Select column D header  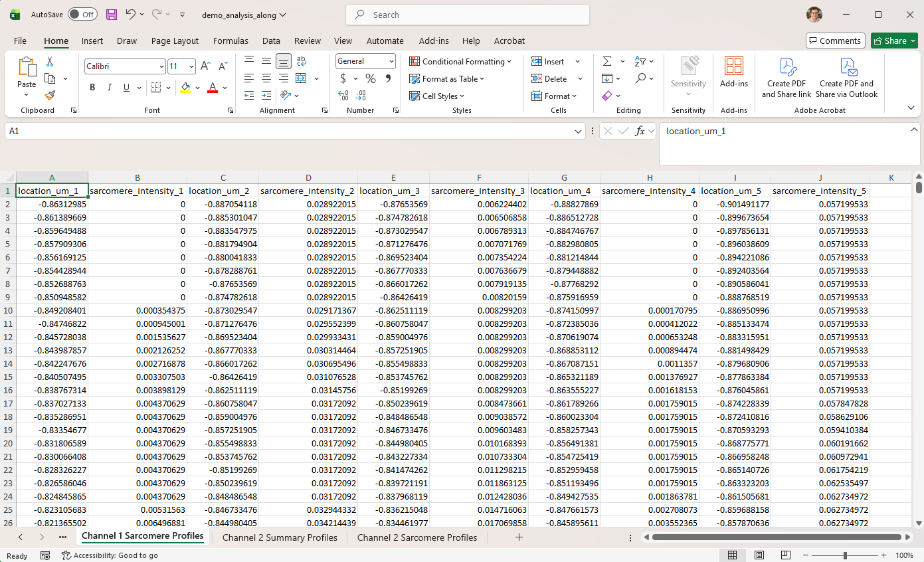coord(308,177)
